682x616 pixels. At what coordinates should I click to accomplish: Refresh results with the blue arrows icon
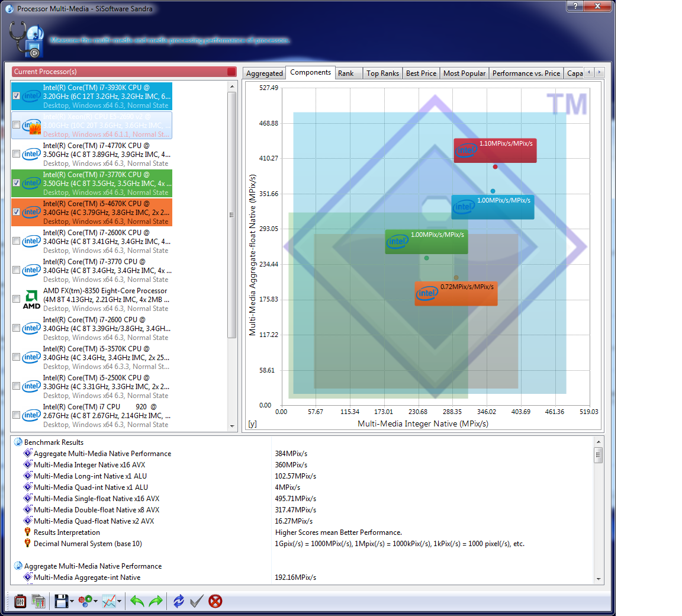coord(178,601)
